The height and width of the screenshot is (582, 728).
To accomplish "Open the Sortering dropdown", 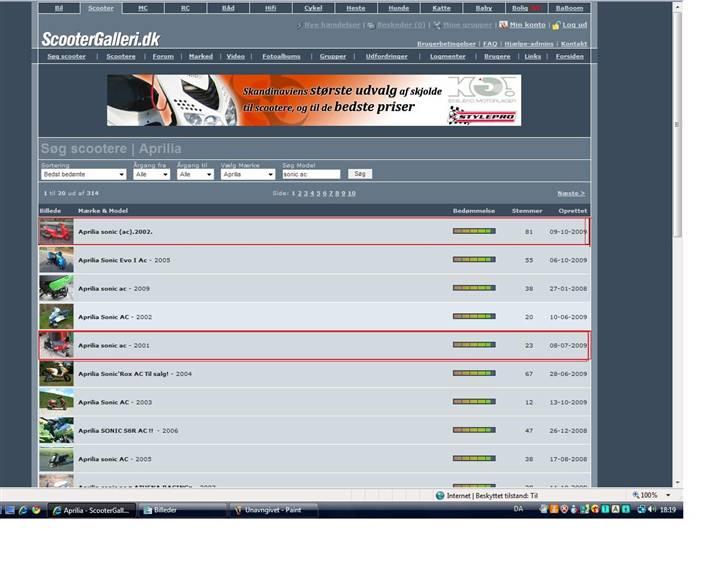I will click(82, 174).
